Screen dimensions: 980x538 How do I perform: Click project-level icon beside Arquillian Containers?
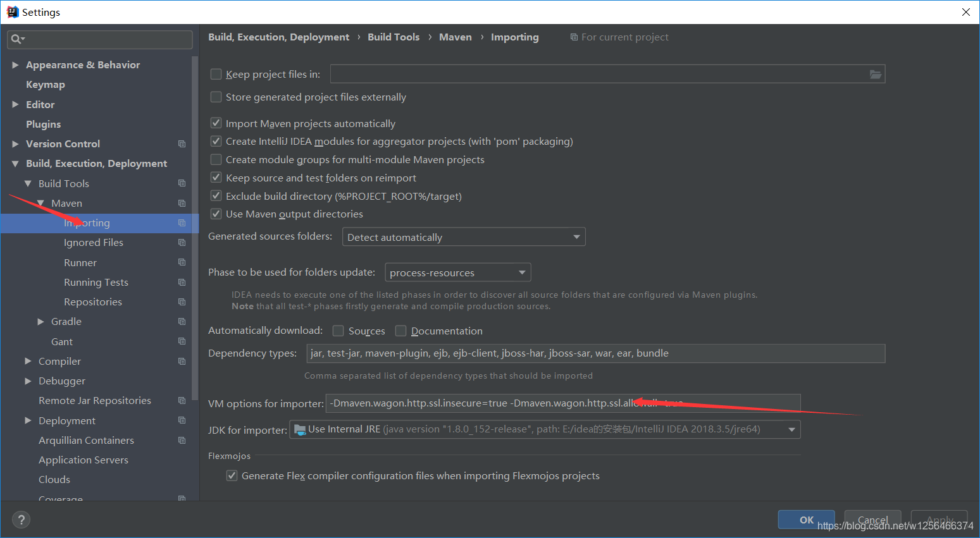pos(182,440)
